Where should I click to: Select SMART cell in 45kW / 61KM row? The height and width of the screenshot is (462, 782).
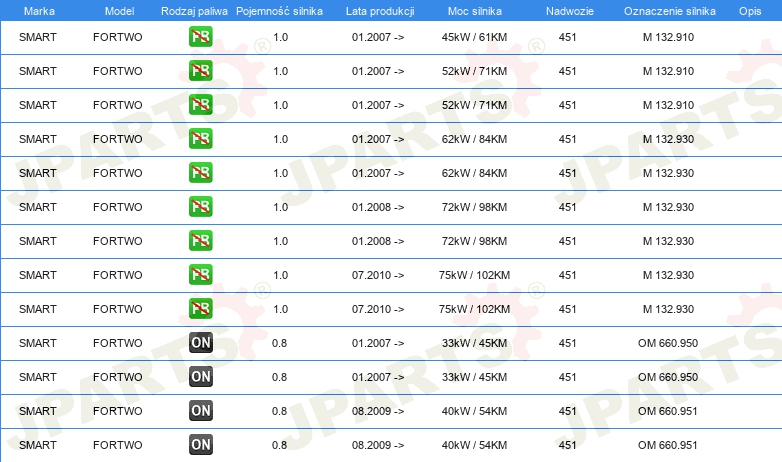pyautogui.click(x=38, y=37)
